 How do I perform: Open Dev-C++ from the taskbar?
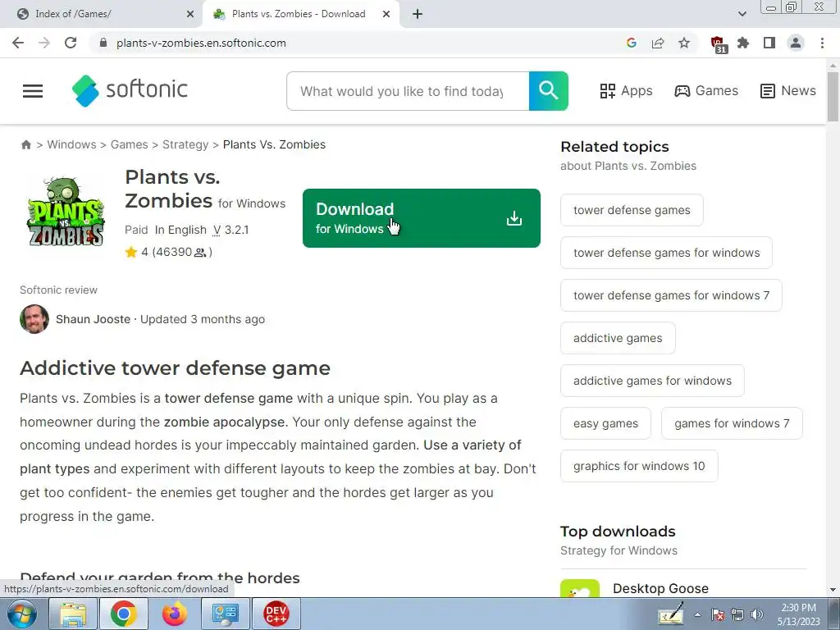tap(276, 614)
